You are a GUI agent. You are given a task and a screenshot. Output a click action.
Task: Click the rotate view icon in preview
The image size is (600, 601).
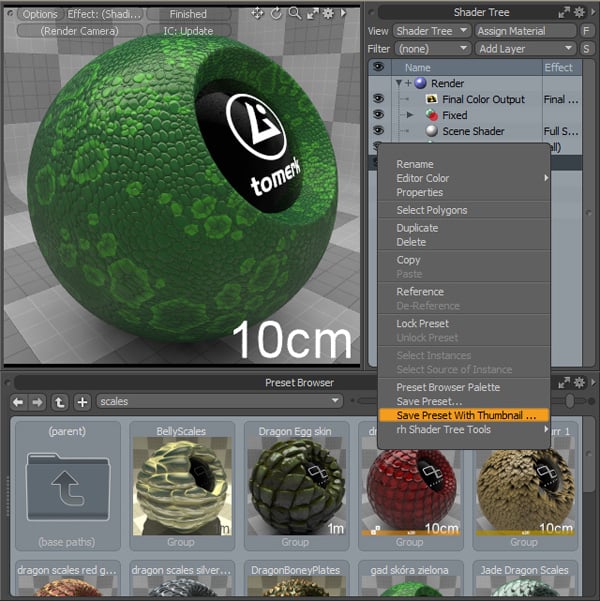pyautogui.click(x=276, y=14)
